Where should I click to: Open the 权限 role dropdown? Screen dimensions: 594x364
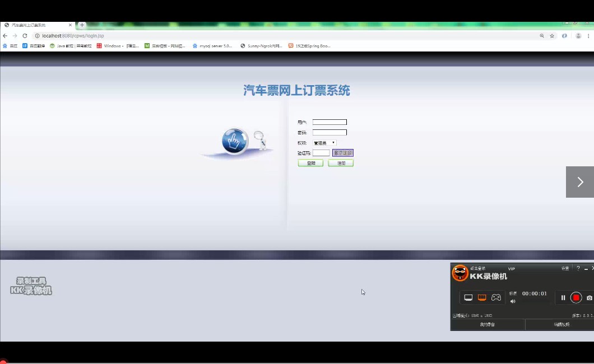(324, 143)
